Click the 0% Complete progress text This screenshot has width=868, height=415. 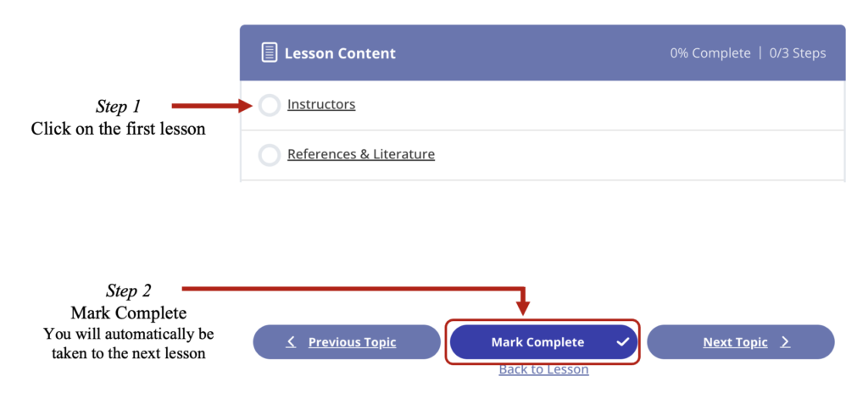710,53
